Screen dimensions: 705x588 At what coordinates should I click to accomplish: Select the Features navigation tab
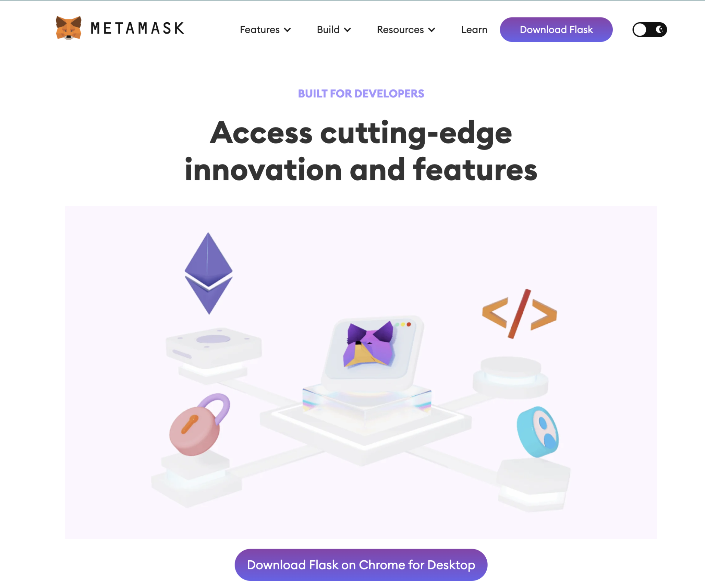[265, 29]
